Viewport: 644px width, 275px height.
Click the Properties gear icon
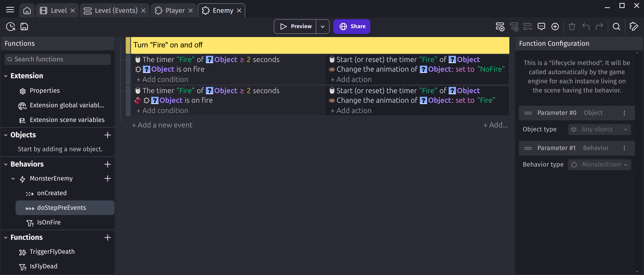tap(22, 91)
